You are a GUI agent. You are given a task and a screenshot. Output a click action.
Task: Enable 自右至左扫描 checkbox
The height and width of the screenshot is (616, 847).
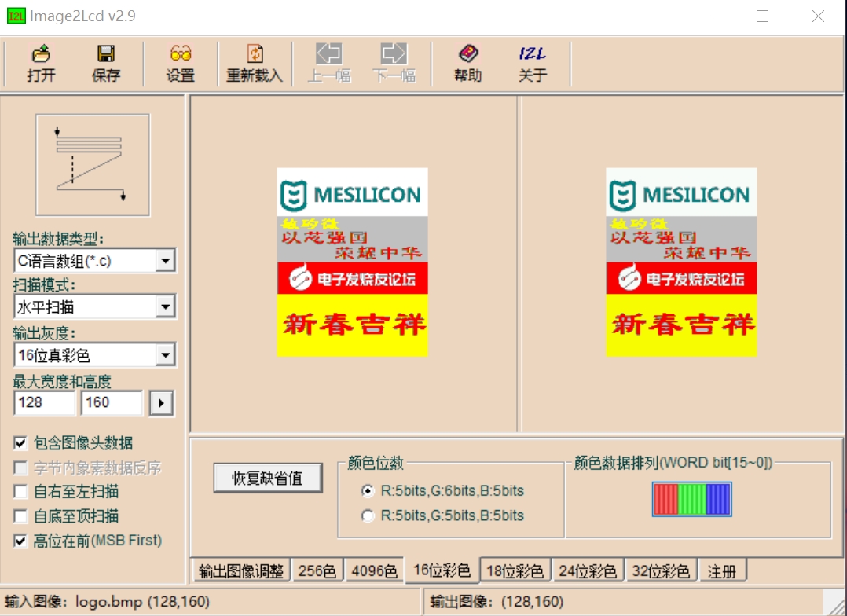(x=20, y=491)
